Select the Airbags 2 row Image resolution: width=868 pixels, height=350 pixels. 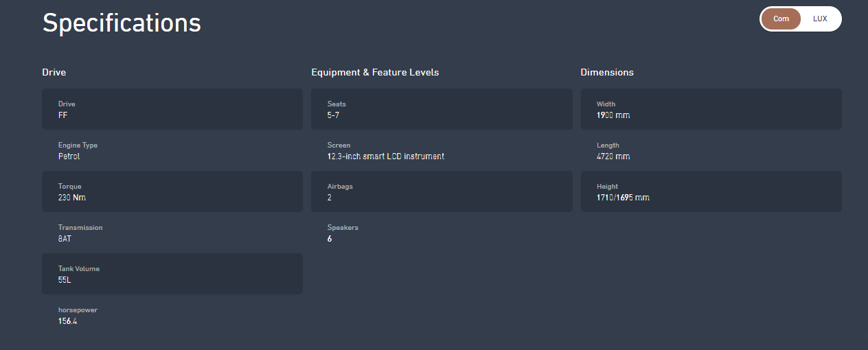(x=442, y=191)
